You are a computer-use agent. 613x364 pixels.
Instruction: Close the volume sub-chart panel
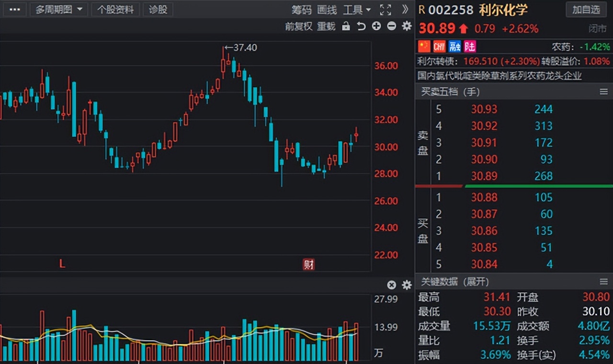[x=392, y=284]
